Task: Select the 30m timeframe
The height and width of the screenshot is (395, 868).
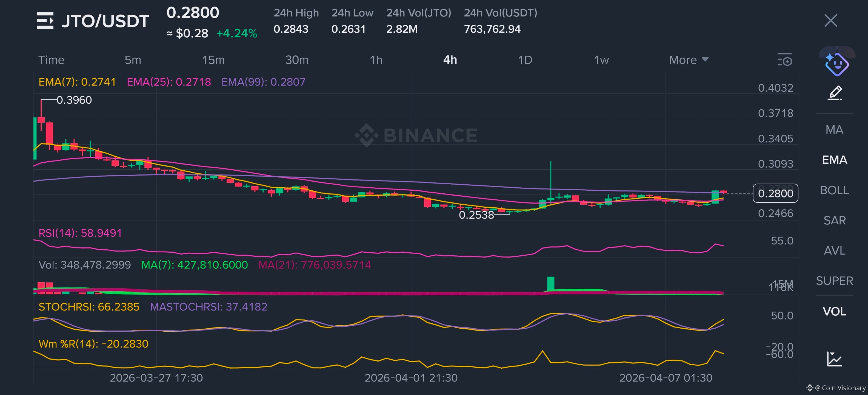Action: 297,60
